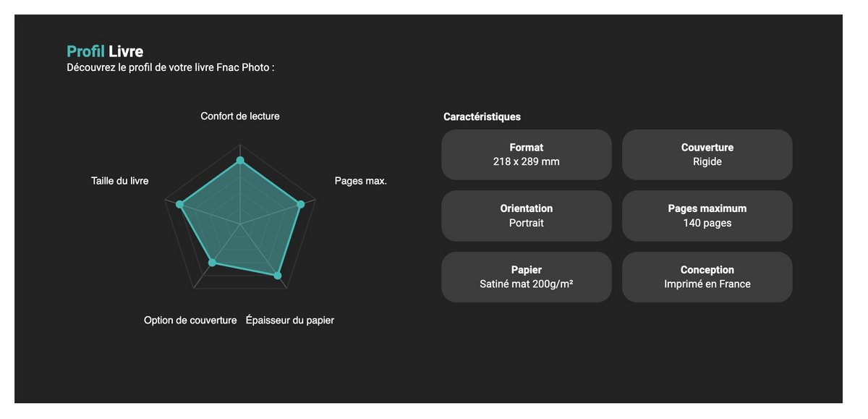
Task: Click the Couverture Rigide card
Action: tap(707, 155)
